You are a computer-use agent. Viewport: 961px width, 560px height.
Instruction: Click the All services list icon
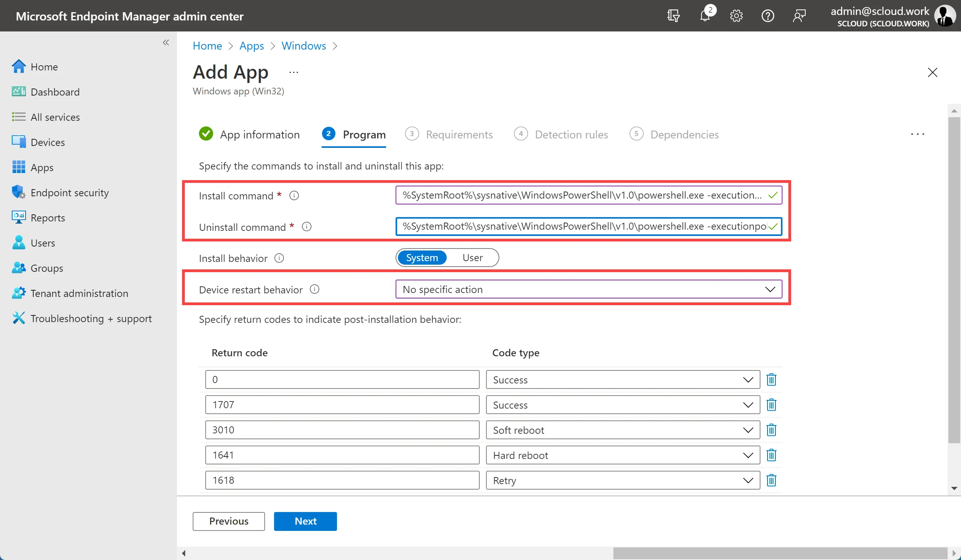click(18, 117)
